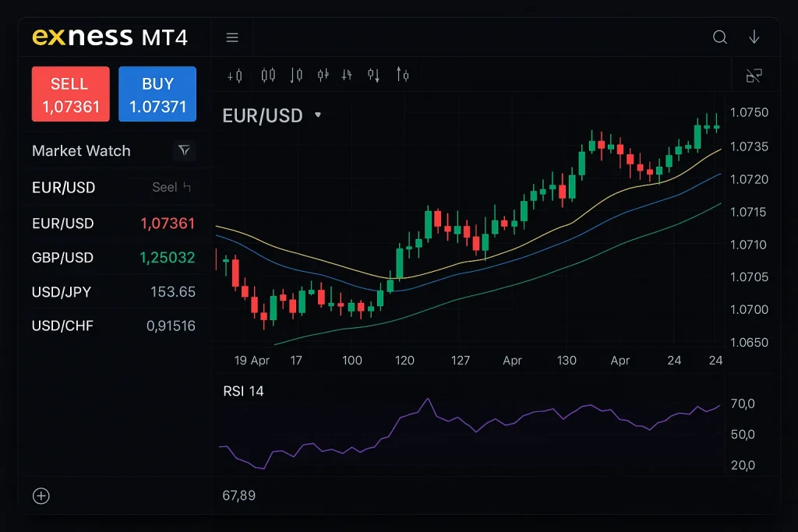Screen dimensions: 798x532
Task: Click the downward candle toolbar icon
Action: click(296, 75)
